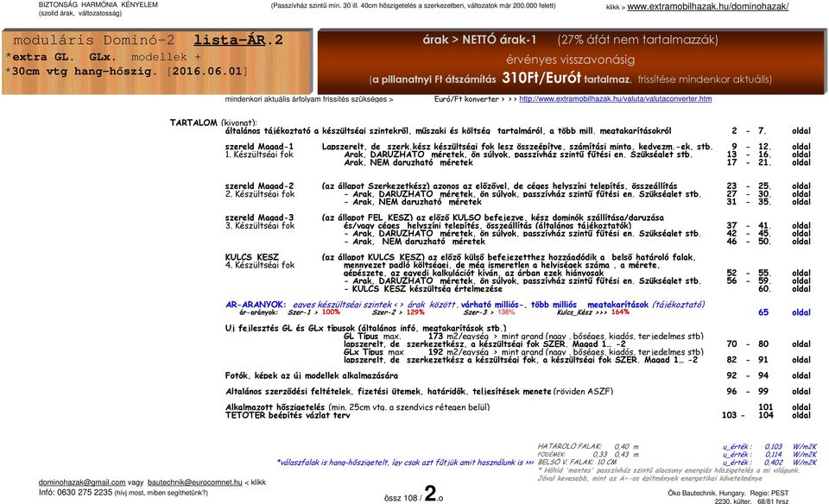The image size is (829, 504).
Task: Click the page range "70 - 80"
Action: click(748, 344)
